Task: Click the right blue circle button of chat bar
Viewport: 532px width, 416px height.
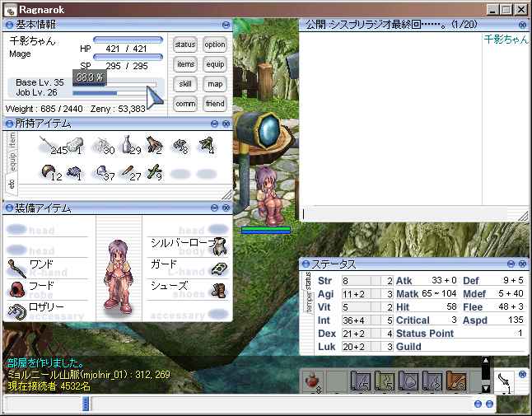Action: (490, 404)
